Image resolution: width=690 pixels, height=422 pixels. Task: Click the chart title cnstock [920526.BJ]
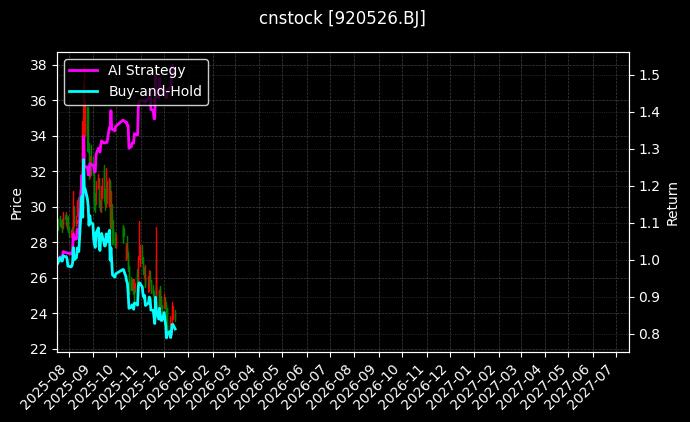pyautogui.click(x=343, y=19)
